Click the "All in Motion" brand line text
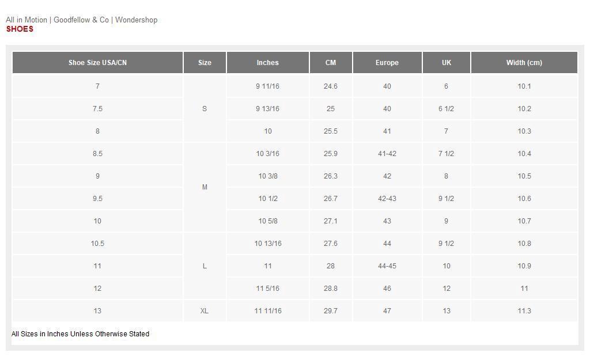 click(x=27, y=20)
